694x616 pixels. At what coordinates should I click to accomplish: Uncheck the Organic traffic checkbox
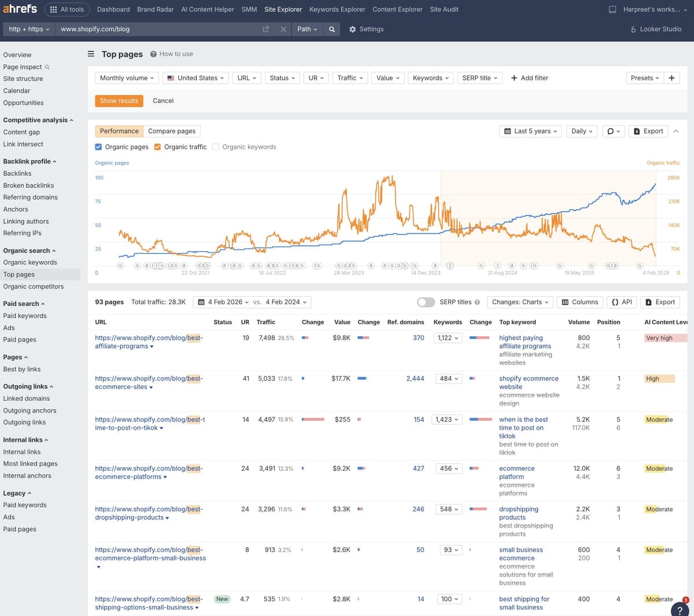(157, 147)
